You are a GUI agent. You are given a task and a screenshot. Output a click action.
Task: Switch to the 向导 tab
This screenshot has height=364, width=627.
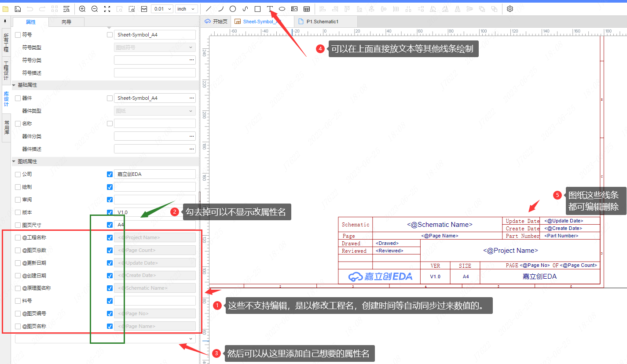(x=66, y=22)
